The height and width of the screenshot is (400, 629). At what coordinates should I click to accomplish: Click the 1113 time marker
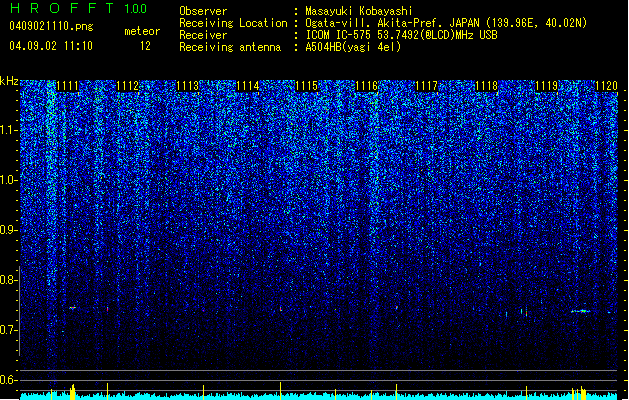188,86
